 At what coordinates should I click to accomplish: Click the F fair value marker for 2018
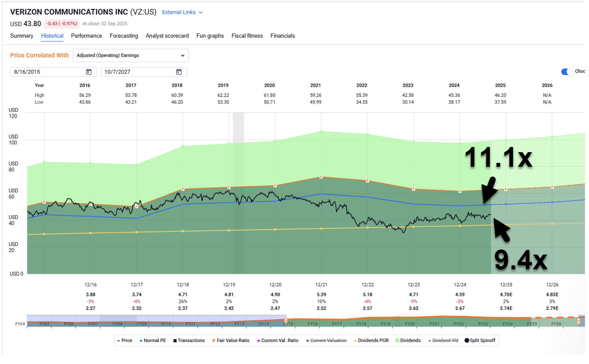(183, 189)
